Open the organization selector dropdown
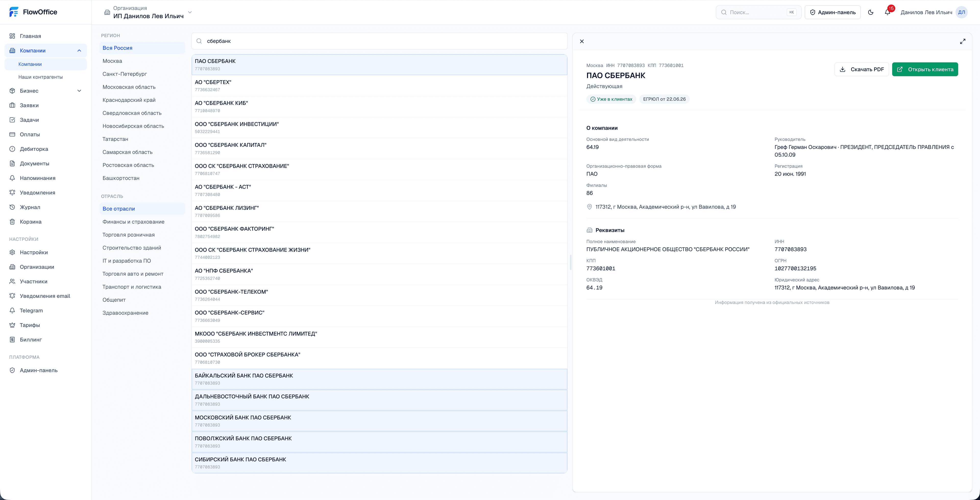The width and height of the screenshot is (980, 500). point(149,12)
